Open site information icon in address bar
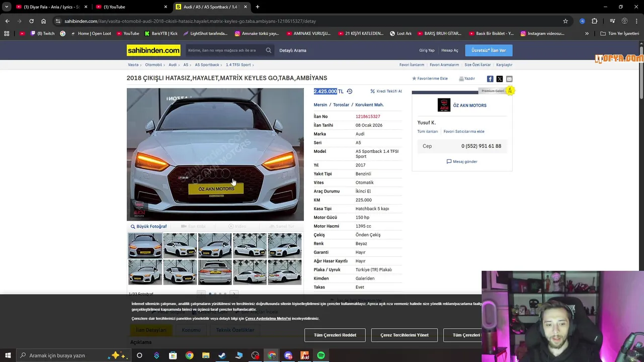This screenshot has height=362, width=644. click(x=58, y=21)
